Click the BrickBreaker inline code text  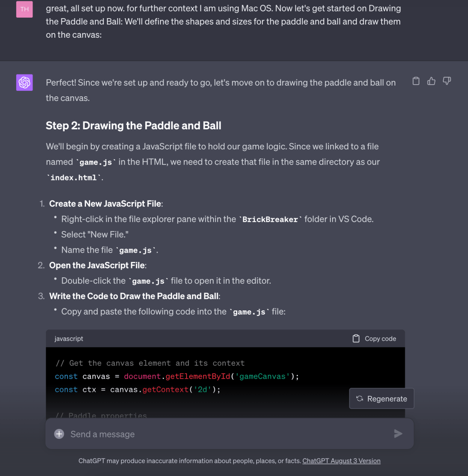[270, 219]
